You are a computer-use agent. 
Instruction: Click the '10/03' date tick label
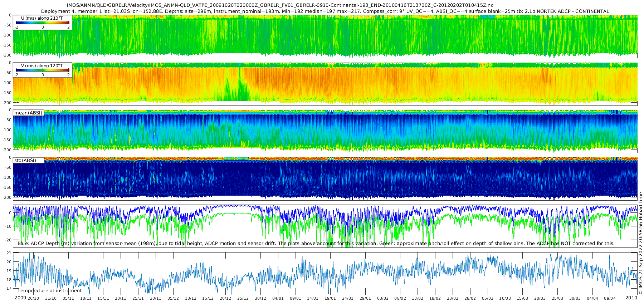click(x=505, y=298)
